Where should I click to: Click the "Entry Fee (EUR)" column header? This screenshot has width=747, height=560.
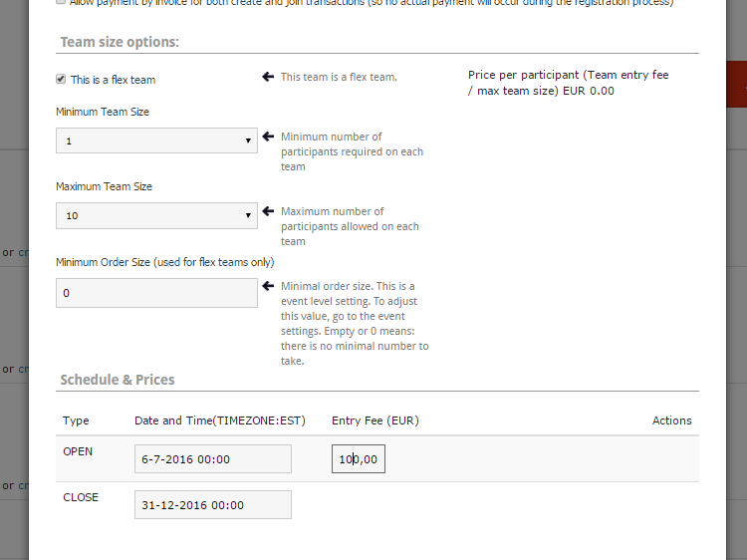tap(375, 420)
